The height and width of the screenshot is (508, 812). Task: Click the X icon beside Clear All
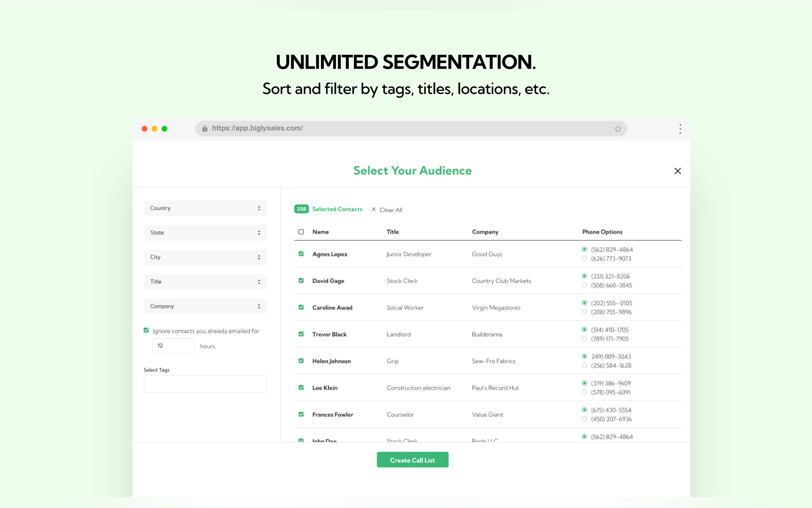pos(374,209)
